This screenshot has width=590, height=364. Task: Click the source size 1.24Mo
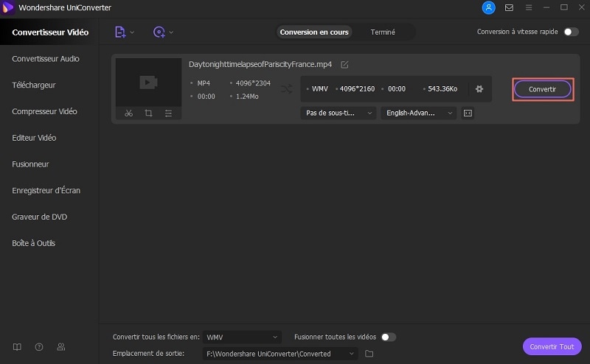pyautogui.click(x=247, y=97)
